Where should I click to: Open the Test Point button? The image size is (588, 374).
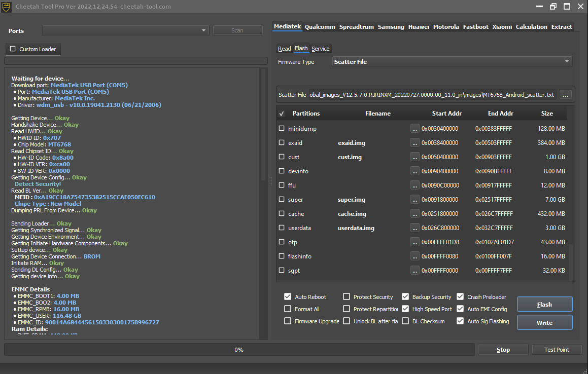click(557, 350)
